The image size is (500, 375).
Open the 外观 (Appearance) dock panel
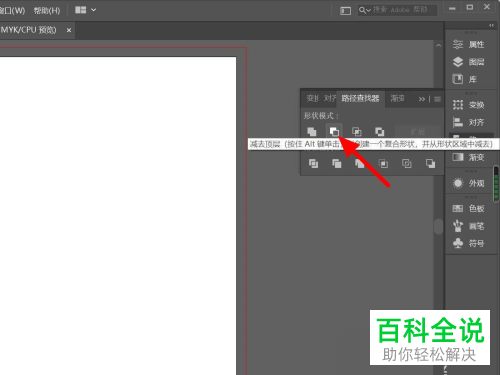(x=469, y=183)
